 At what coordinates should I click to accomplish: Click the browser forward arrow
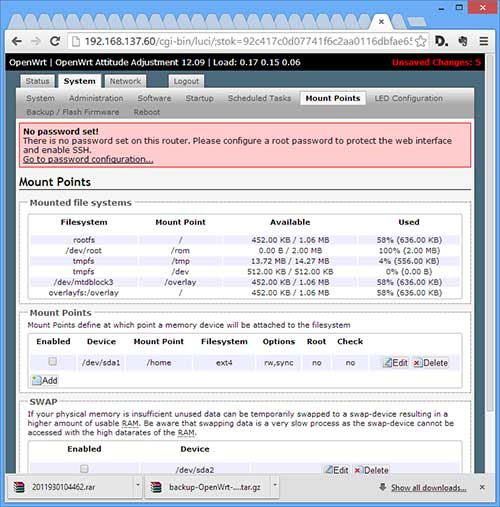pos(36,41)
